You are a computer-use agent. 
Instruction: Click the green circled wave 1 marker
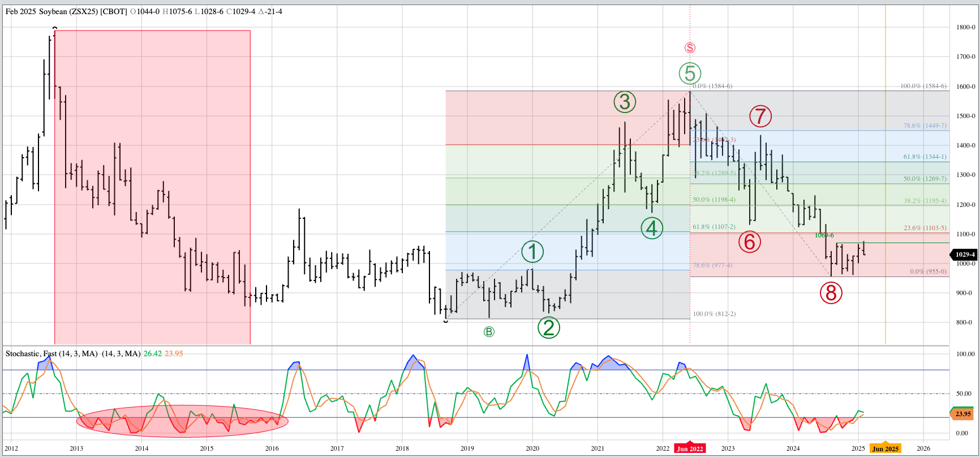click(532, 252)
